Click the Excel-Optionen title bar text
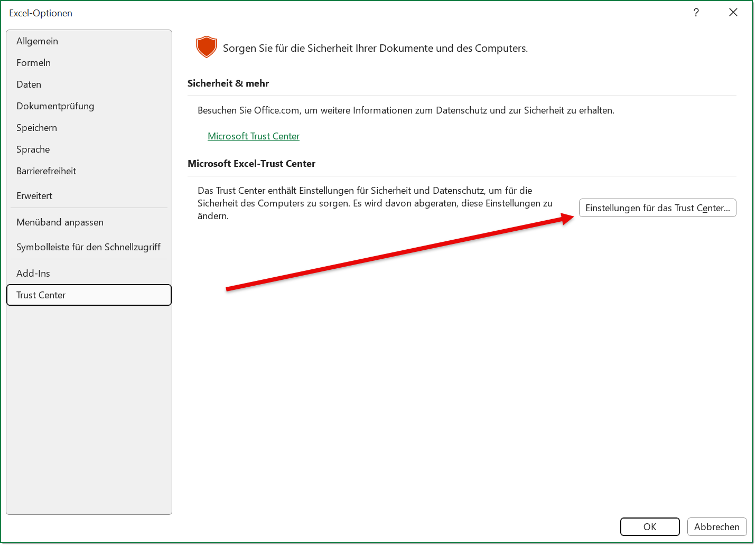 (x=41, y=13)
